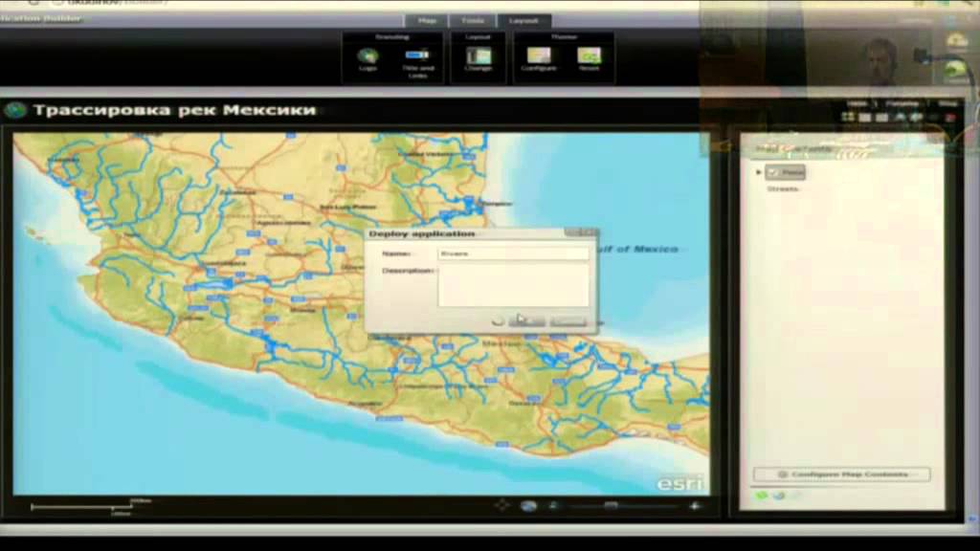Click the Name field in Deploy dialog
The width and height of the screenshot is (980, 551).
(513, 253)
